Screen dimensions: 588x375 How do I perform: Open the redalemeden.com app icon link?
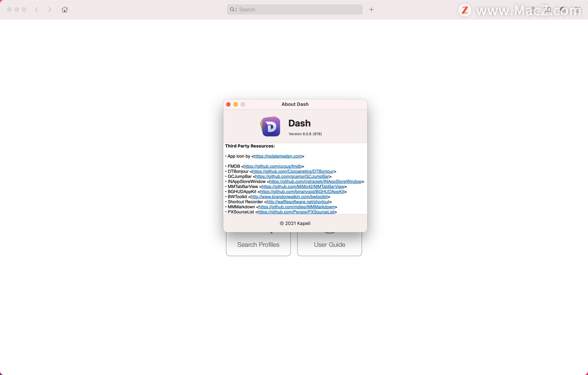coord(278,156)
